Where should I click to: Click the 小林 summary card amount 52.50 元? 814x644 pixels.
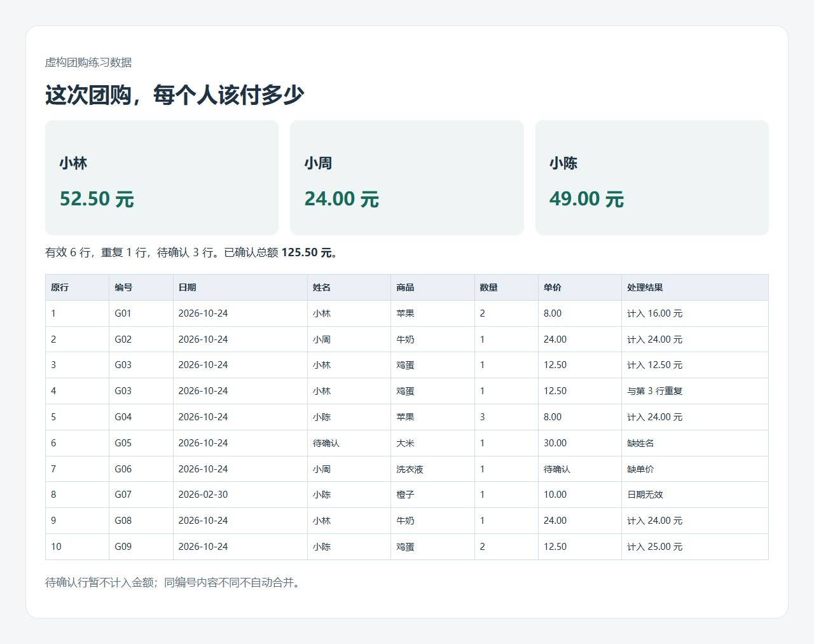pyautogui.click(x=97, y=199)
